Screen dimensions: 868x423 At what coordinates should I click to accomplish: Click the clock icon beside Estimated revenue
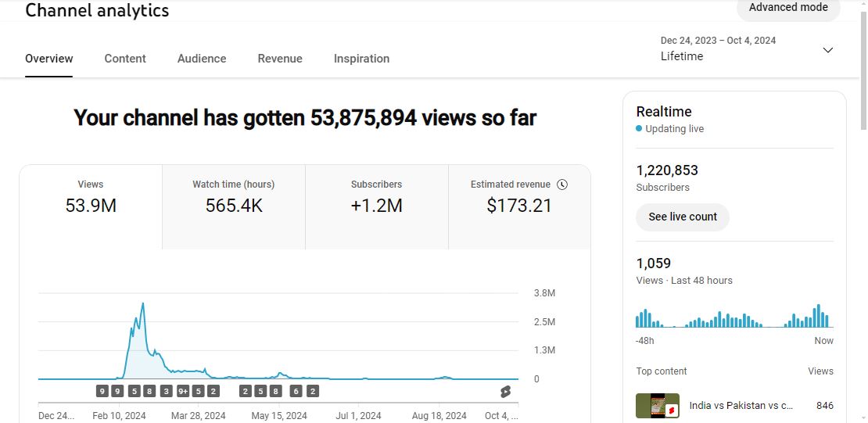562,185
